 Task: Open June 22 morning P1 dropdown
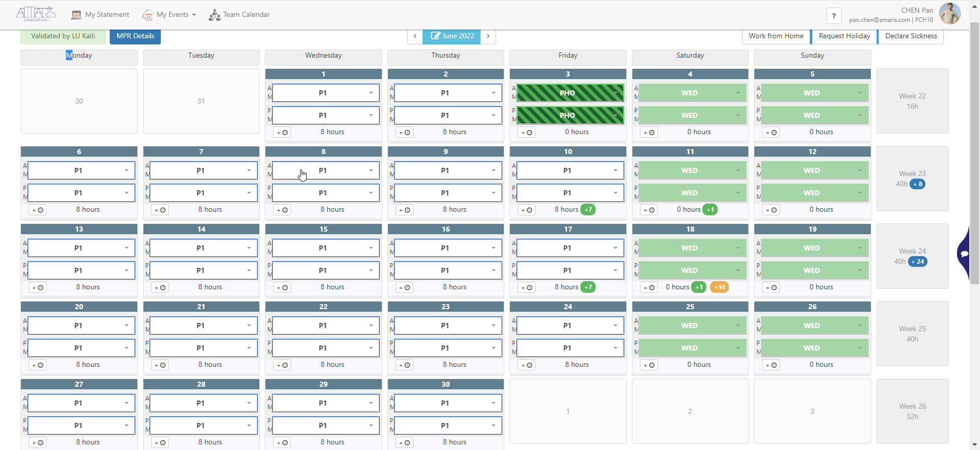(x=326, y=326)
